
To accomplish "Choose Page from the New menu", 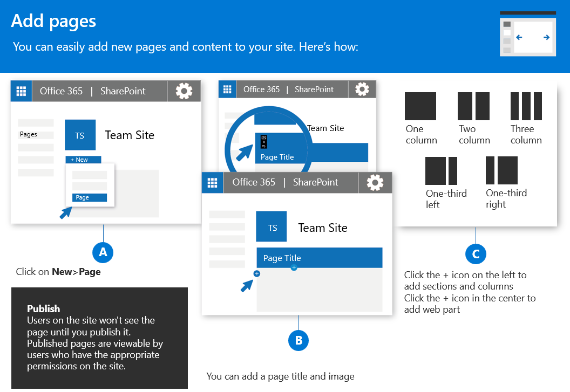I will [91, 197].
